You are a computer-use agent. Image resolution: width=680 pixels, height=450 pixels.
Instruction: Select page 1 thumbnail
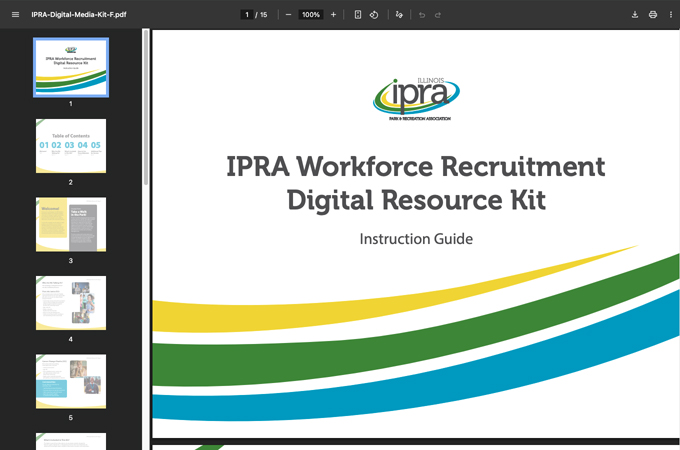(71, 67)
